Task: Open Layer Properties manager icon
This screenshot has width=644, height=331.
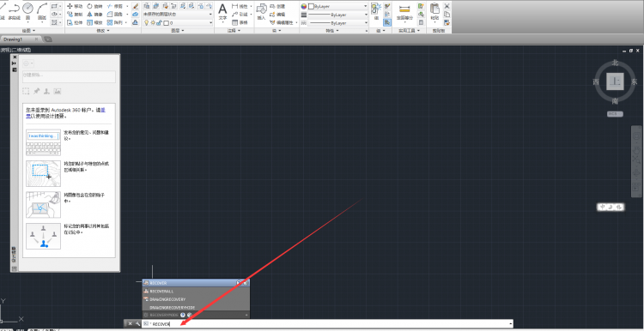Action: click(148, 6)
